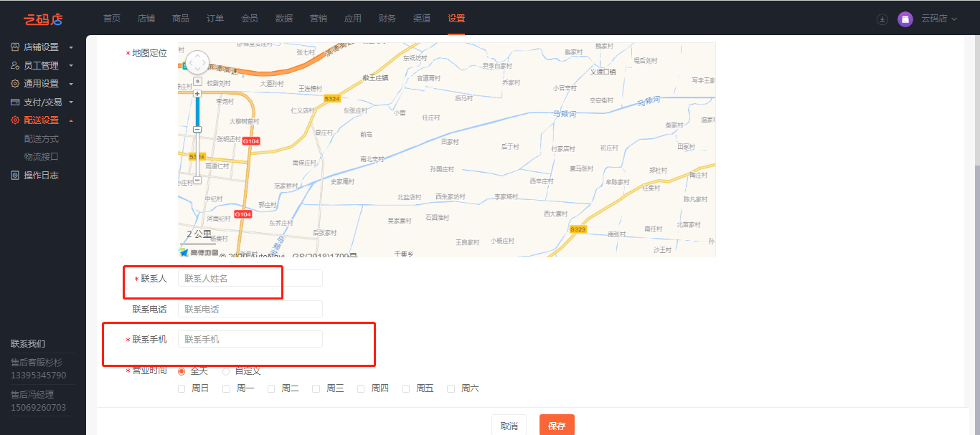Select the 全天 business hours radio
Screen dimensions: 980x435
[182, 371]
